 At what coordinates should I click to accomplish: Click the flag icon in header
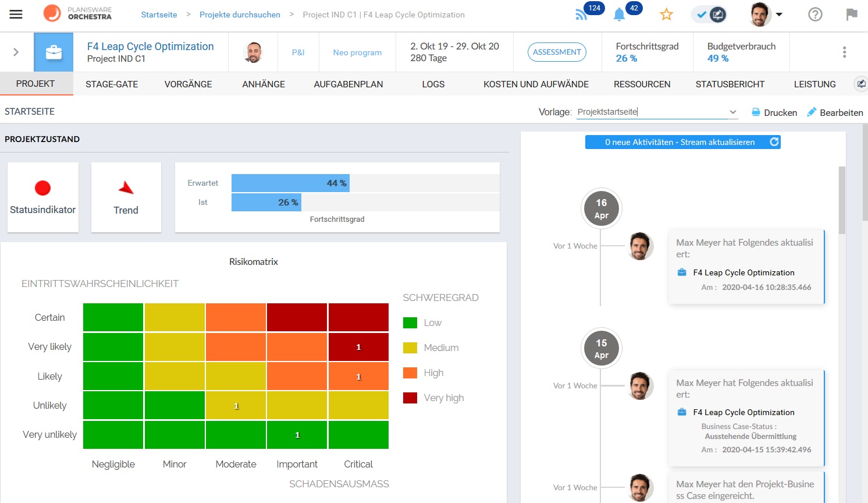click(852, 15)
